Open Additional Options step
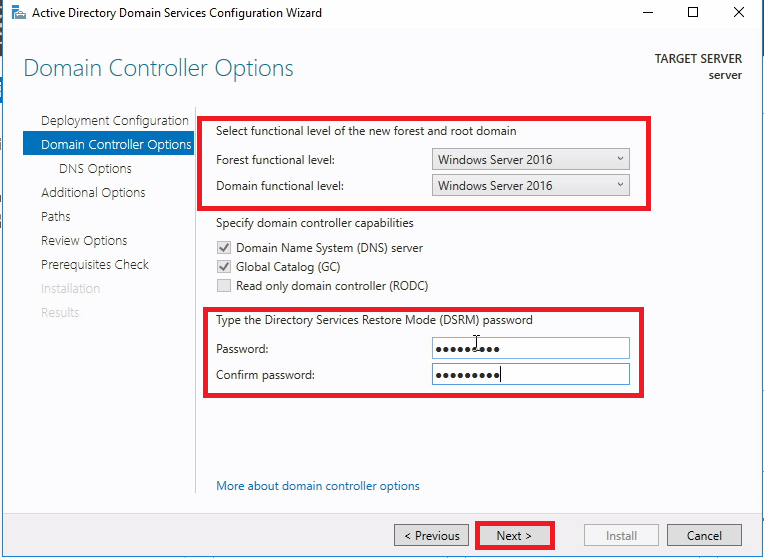Screen dimensions: 764x558 pyautogui.click(x=93, y=193)
